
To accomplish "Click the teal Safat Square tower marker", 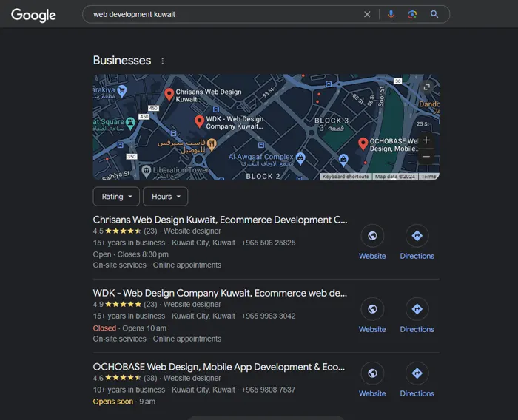I will [x=131, y=123].
